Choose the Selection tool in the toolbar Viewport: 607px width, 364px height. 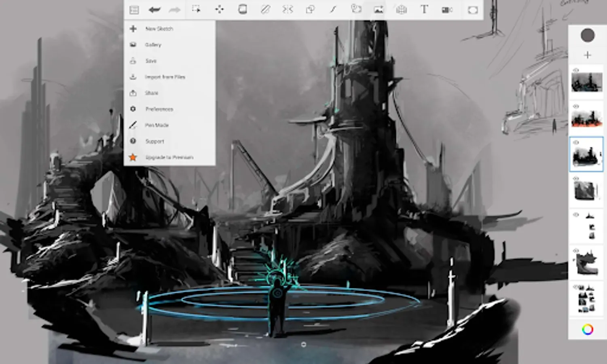(x=196, y=9)
